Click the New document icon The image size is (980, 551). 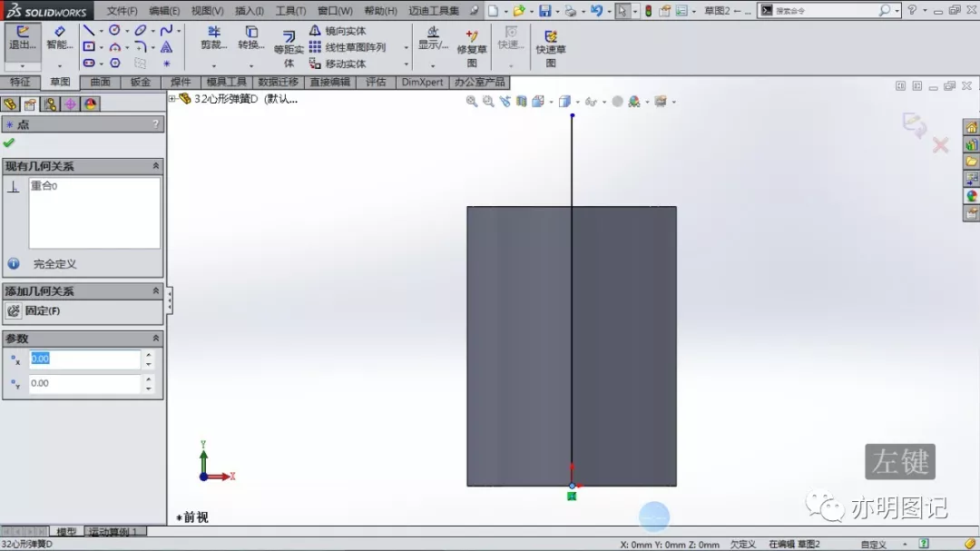point(493,11)
